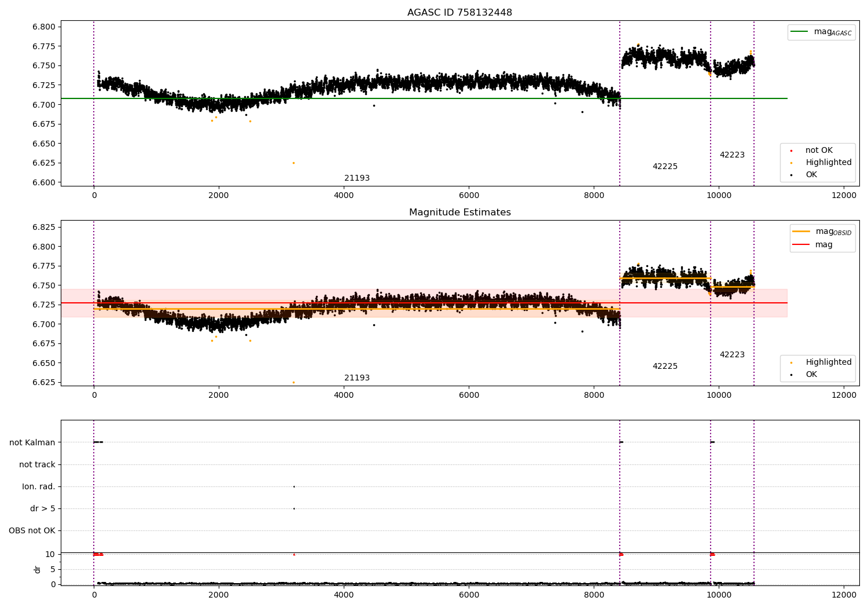Click OBSID label 42223 in the top plot
Viewport: 868px width, 608px height.
(732, 155)
